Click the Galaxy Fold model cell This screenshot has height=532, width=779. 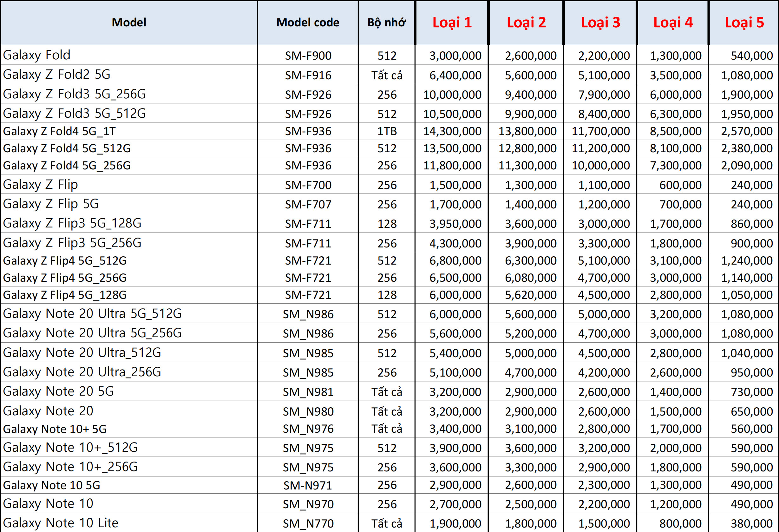(x=37, y=55)
